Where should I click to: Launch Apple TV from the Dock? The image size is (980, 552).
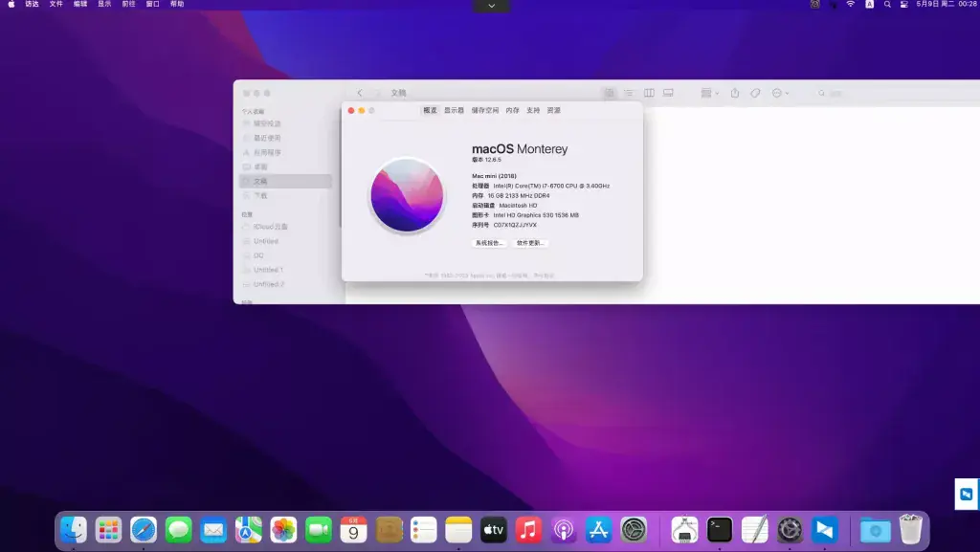coord(494,530)
